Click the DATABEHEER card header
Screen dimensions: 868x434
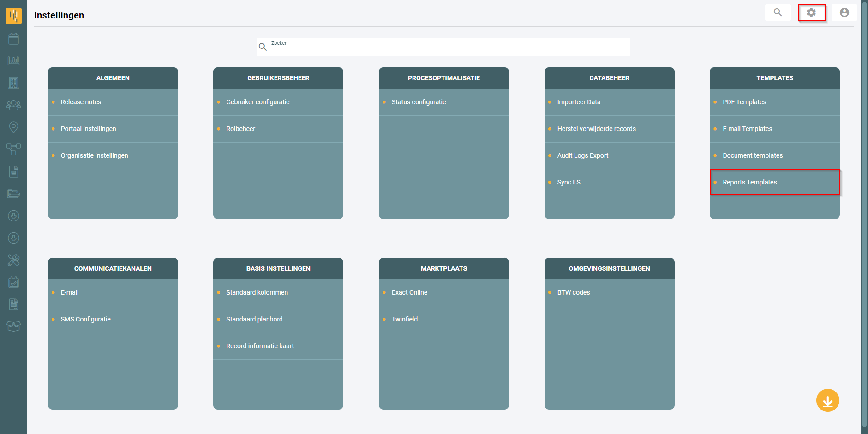point(610,78)
